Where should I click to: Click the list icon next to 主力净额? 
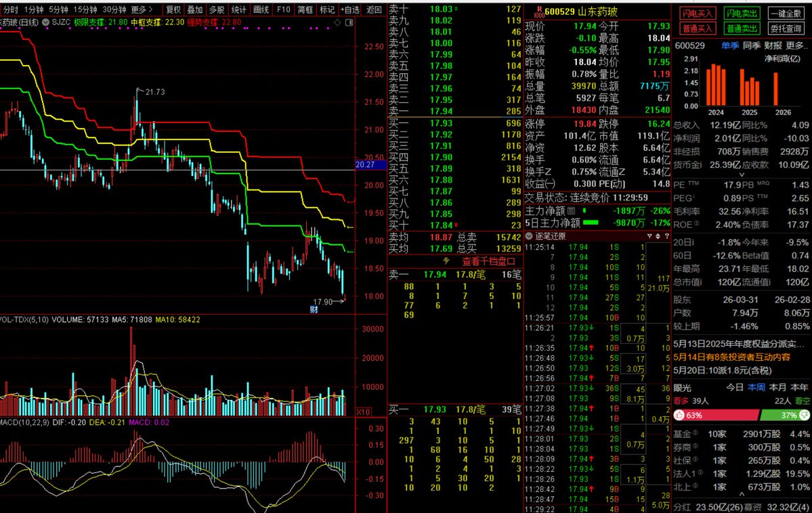click(571, 210)
